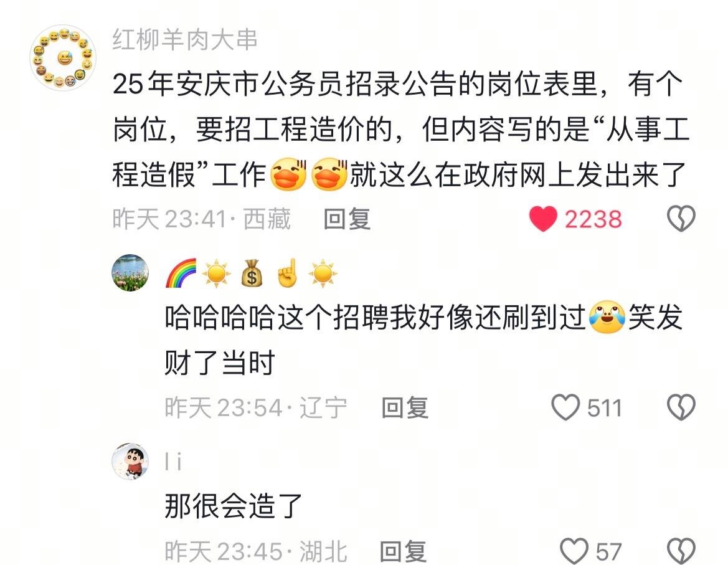Like the 那很会造了 comment
The image size is (728, 565).
point(574,551)
